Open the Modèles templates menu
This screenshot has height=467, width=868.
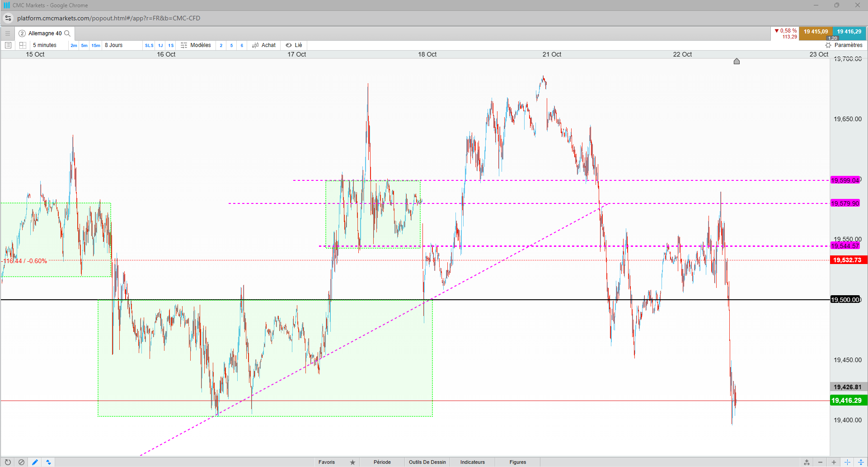tap(196, 45)
